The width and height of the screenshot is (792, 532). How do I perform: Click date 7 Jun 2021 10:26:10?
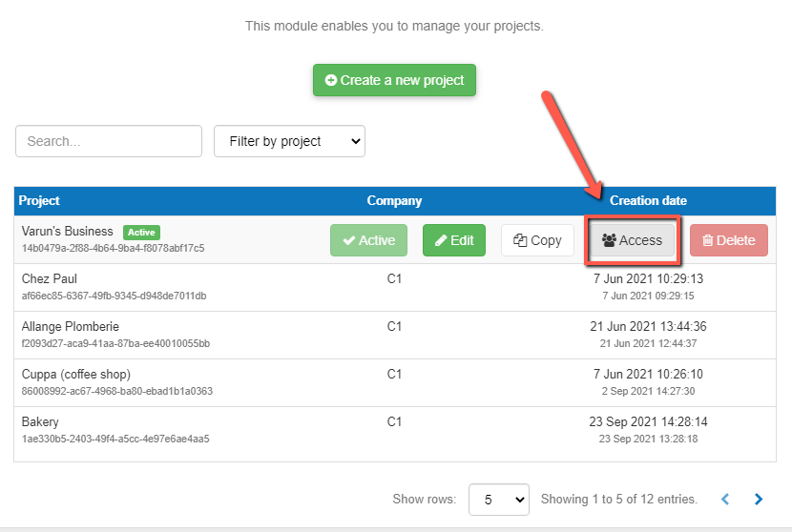pos(648,374)
